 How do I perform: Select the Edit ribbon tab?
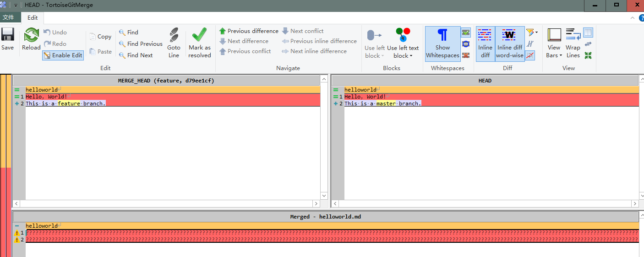click(x=33, y=18)
